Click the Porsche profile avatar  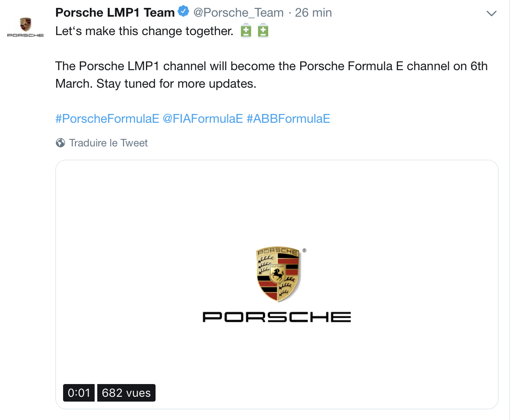tap(25, 27)
